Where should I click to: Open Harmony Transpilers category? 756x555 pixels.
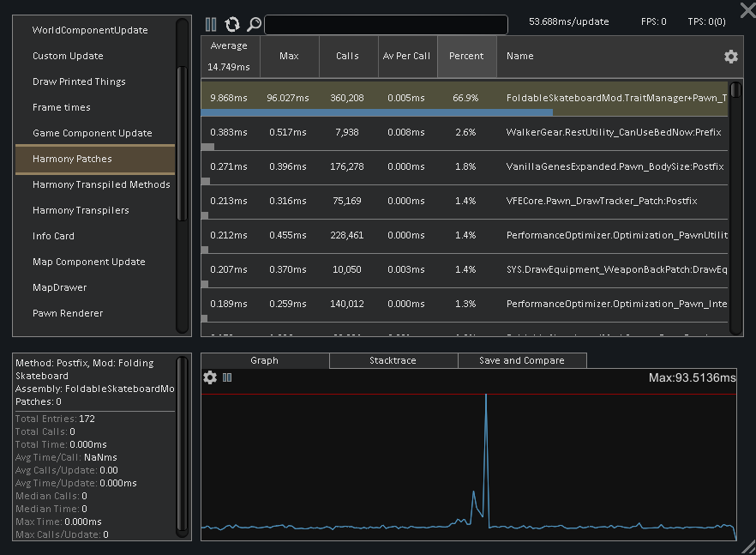pos(95,210)
